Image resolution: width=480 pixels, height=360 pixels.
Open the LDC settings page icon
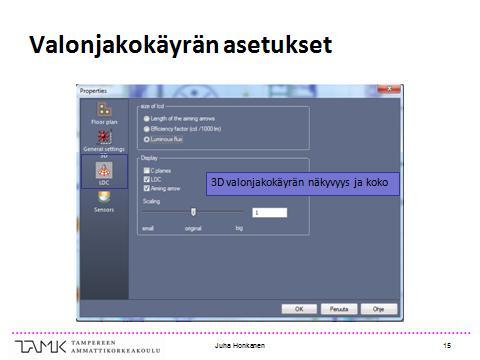pos(104,170)
